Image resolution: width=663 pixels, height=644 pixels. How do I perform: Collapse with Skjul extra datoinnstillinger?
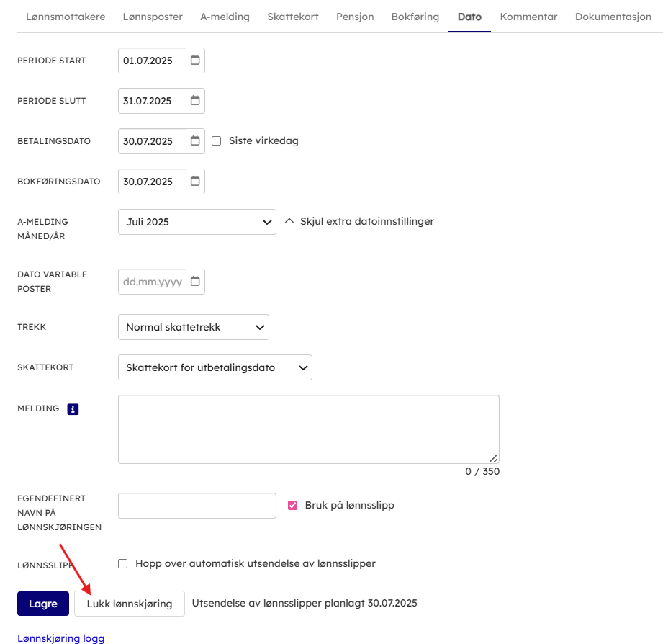point(360,221)
